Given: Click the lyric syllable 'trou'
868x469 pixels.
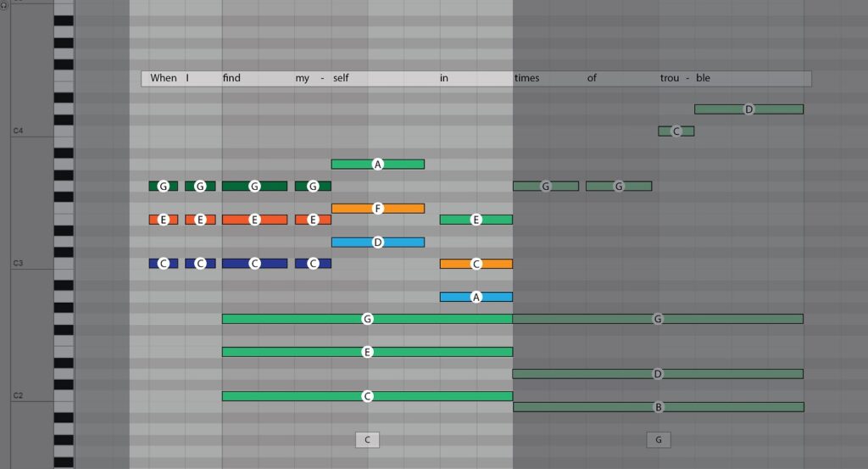Looking at the screenshot, I should click(670, 78).
